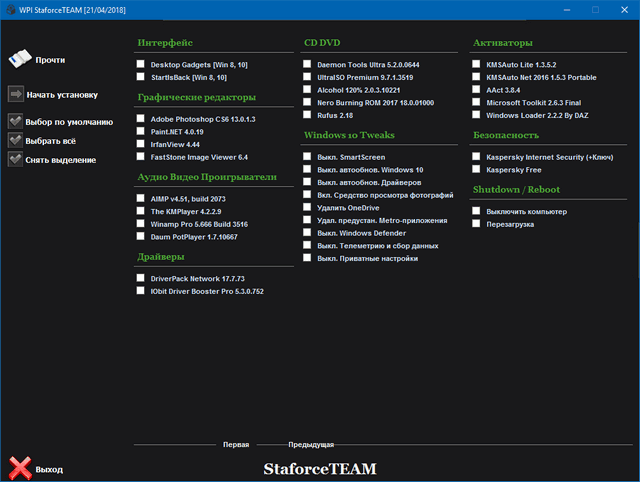Click the WPI app icon in title bar

(x=11, y=10)
